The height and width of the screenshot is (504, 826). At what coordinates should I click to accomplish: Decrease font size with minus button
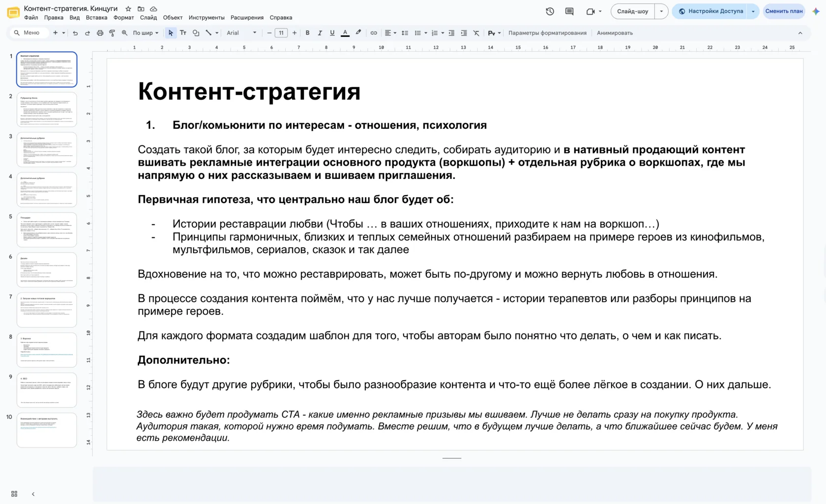269,33
